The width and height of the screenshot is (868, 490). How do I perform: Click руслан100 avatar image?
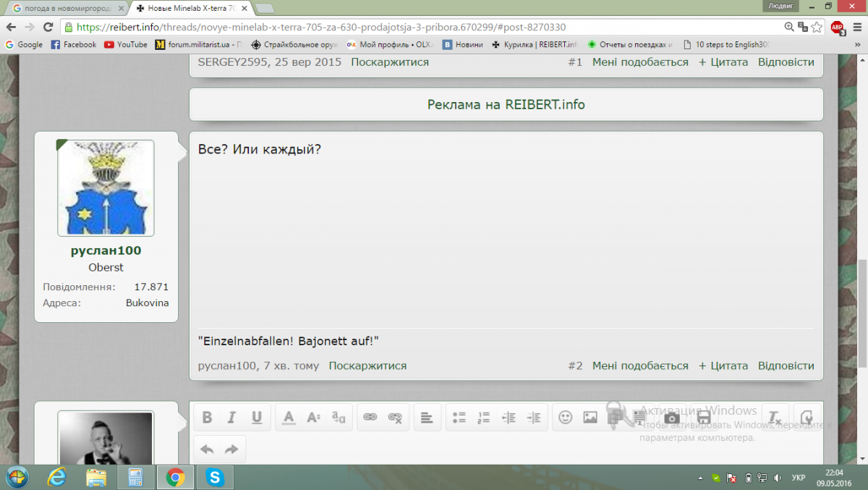(x=106, y=188)
